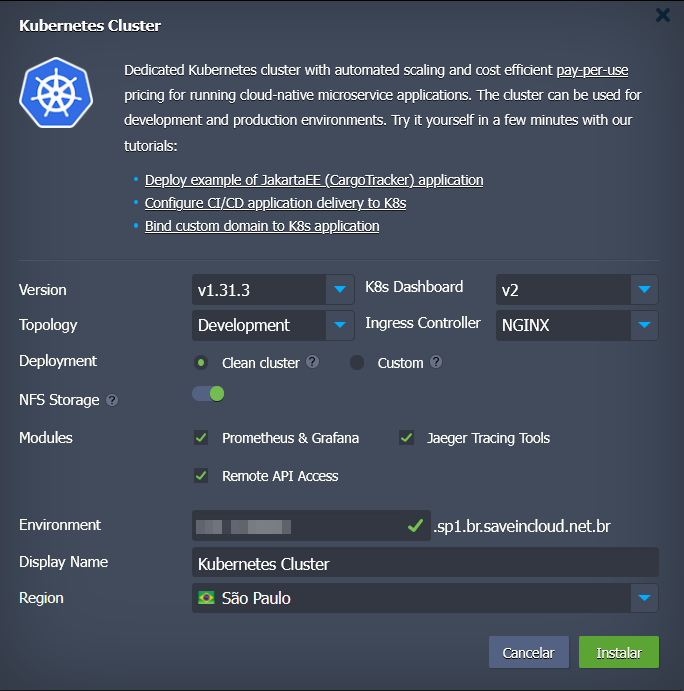Click the Instalar button
This screenshot has height=691, width=684.
coord(619,652)
